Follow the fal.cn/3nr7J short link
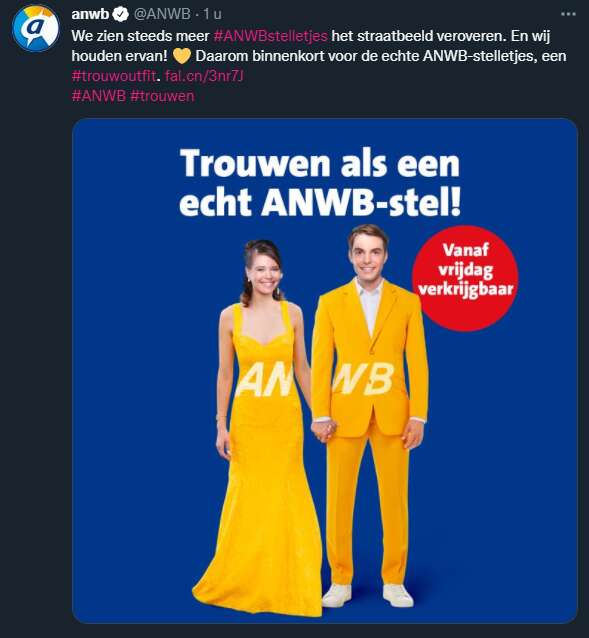 [x=204, y=76]
